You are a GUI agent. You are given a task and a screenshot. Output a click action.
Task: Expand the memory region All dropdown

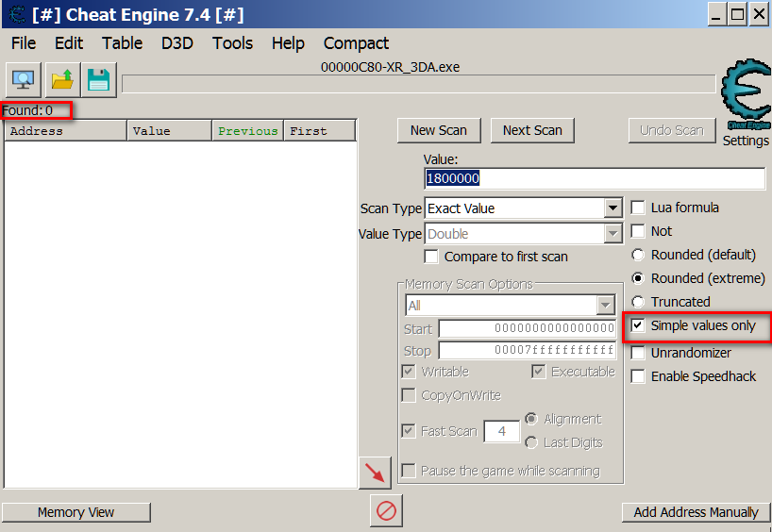coord(605,306)
